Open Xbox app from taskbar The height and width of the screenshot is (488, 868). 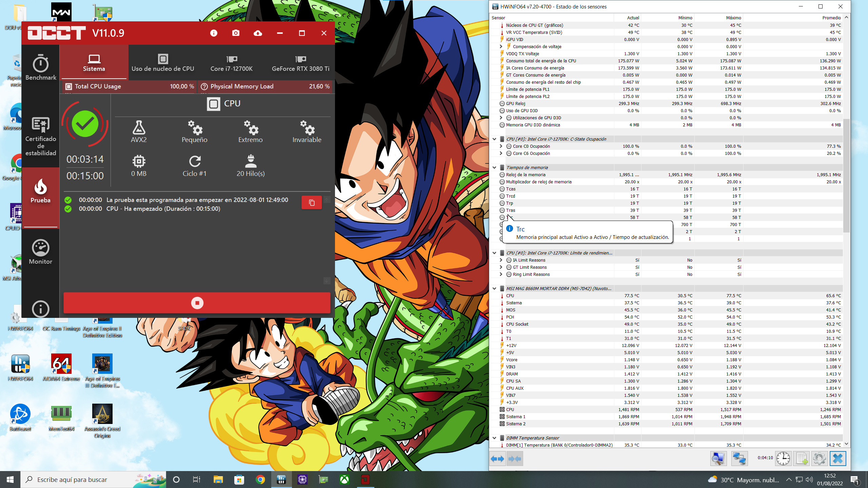pos(344,480)
